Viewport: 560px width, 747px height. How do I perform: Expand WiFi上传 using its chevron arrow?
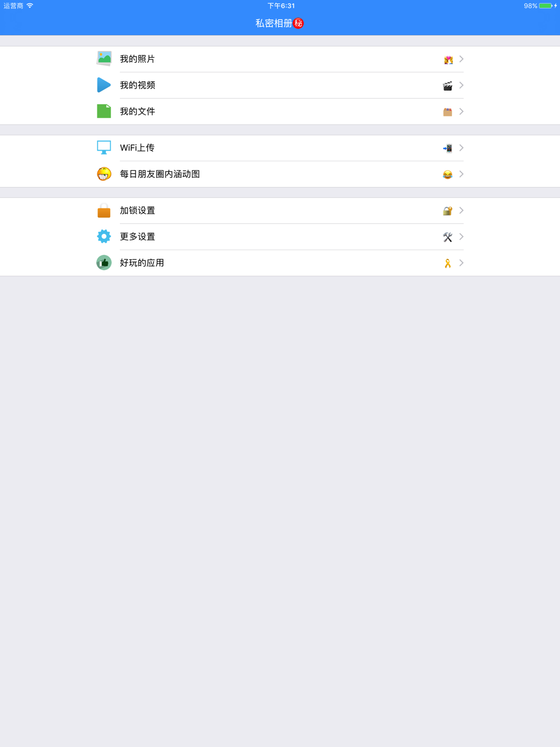pos(461,148)
